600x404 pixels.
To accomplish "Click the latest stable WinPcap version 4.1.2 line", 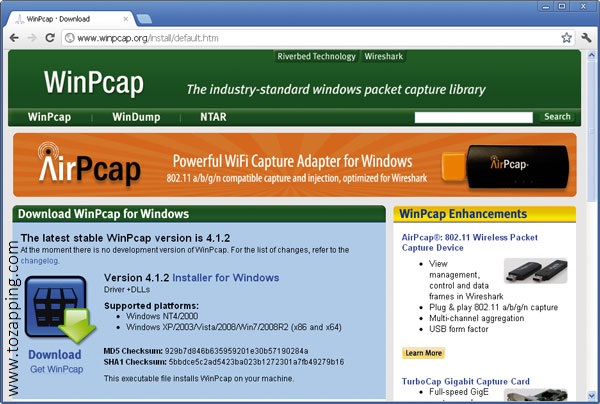I will (125, 238).
